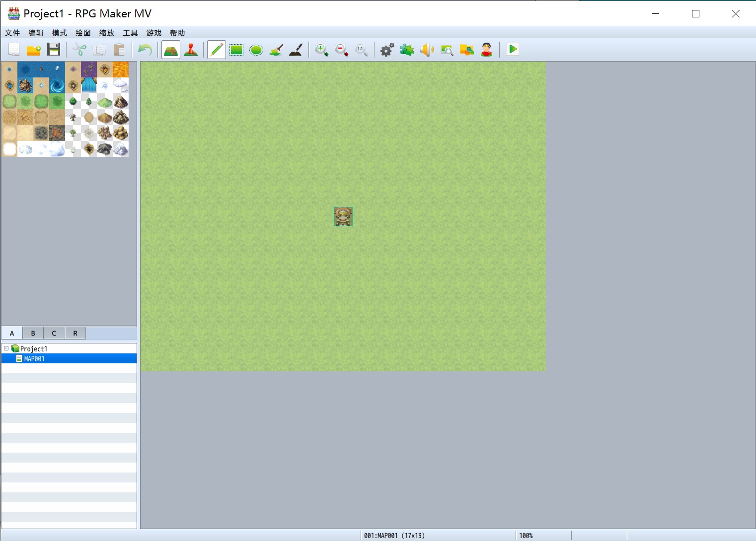Open the Database with the gears icon

(x=387, y=50)
